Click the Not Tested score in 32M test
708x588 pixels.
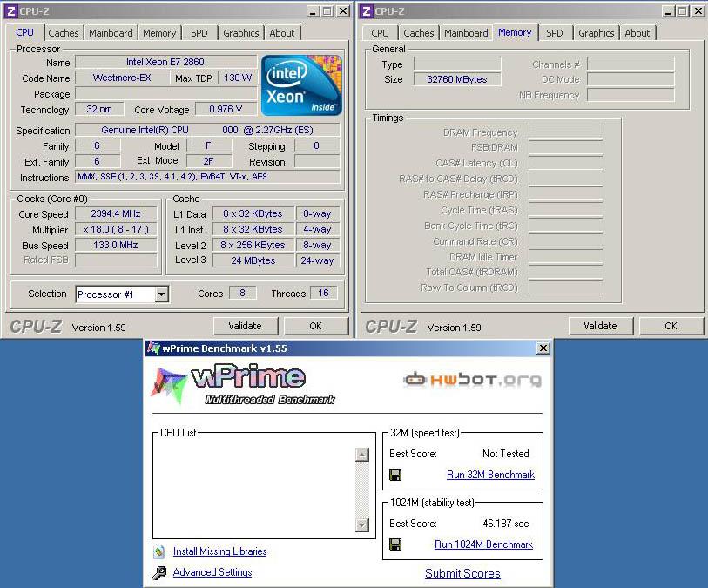pos(505,454)
